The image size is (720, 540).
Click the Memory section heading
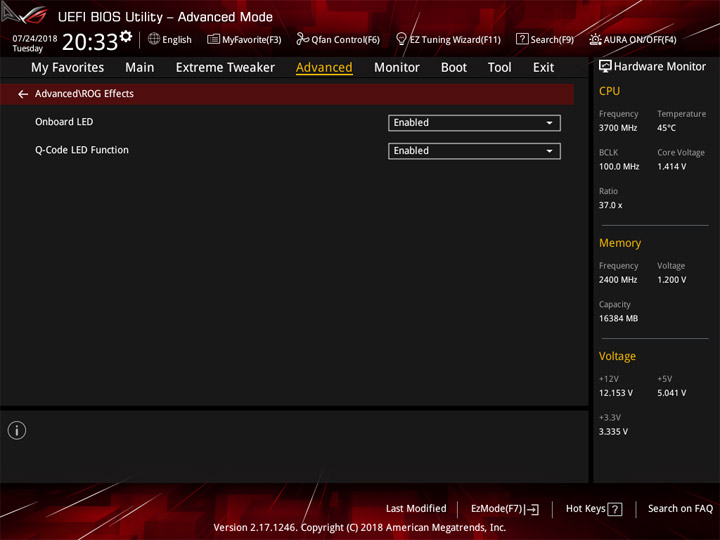coord(620,243)
